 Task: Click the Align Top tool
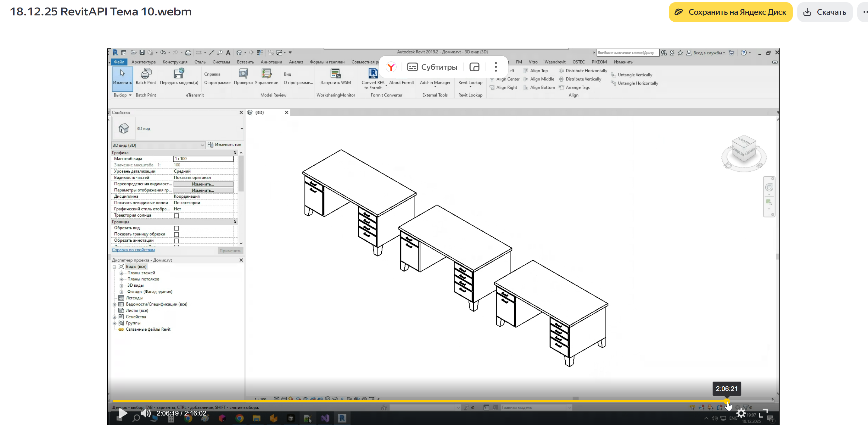click(x=539, y=71)
